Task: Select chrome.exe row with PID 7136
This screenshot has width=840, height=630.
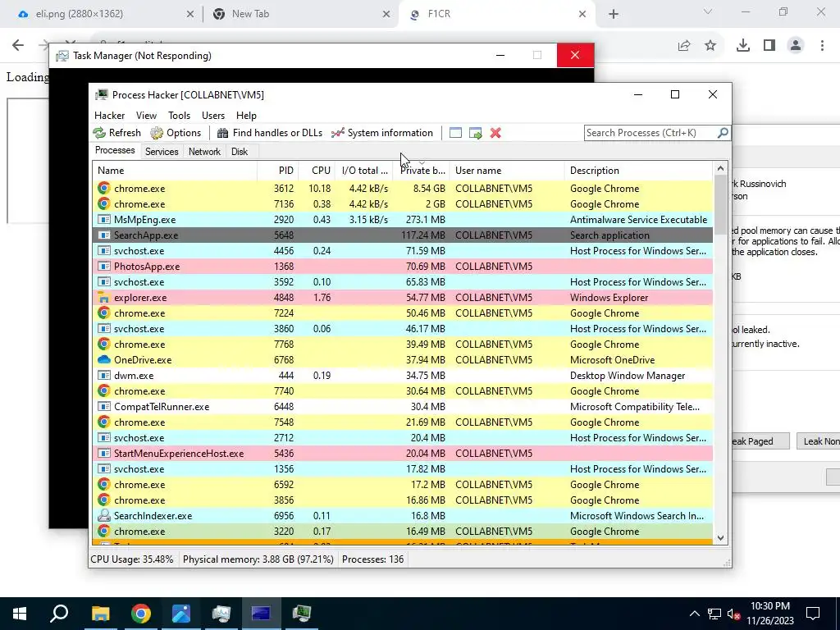Action: coord(402,204)
